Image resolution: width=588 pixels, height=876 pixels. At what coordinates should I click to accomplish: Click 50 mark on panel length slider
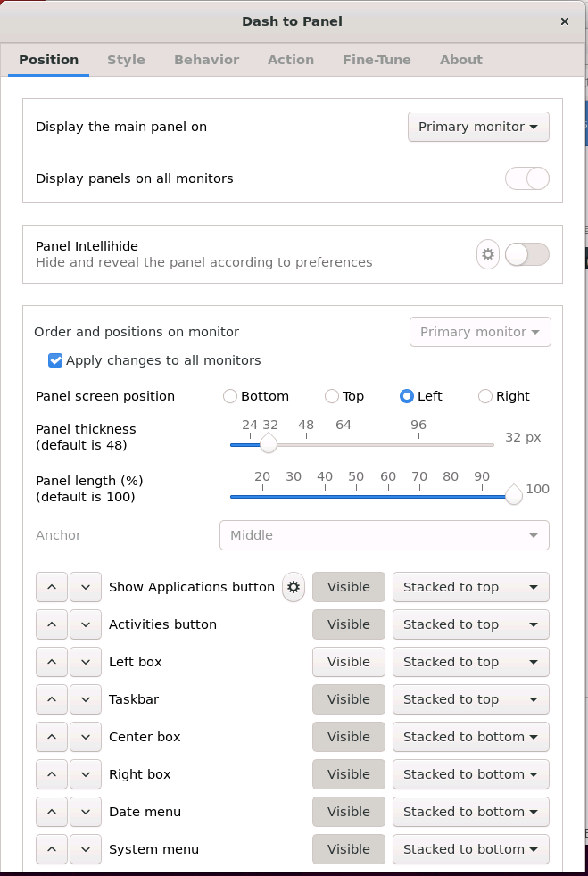356,476
